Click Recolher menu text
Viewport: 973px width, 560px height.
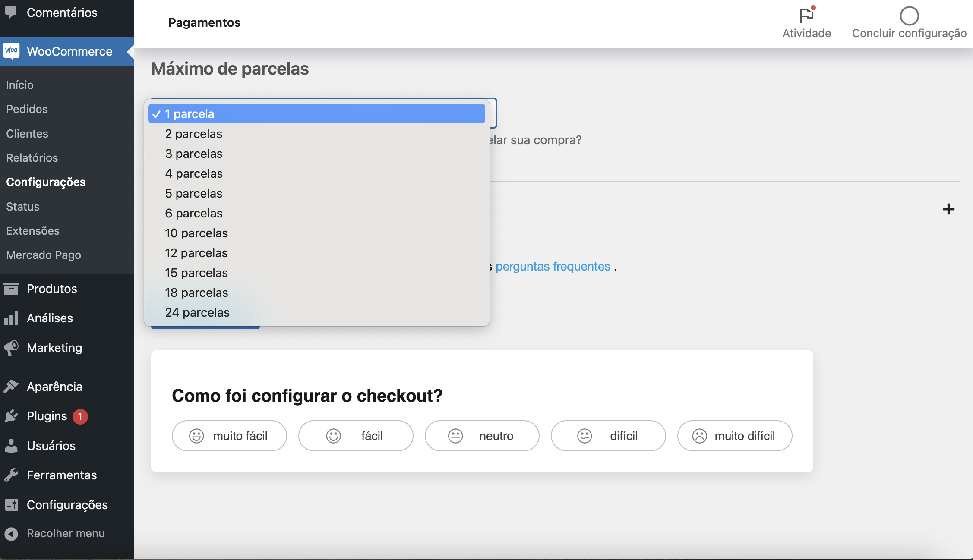click(66, 534)
